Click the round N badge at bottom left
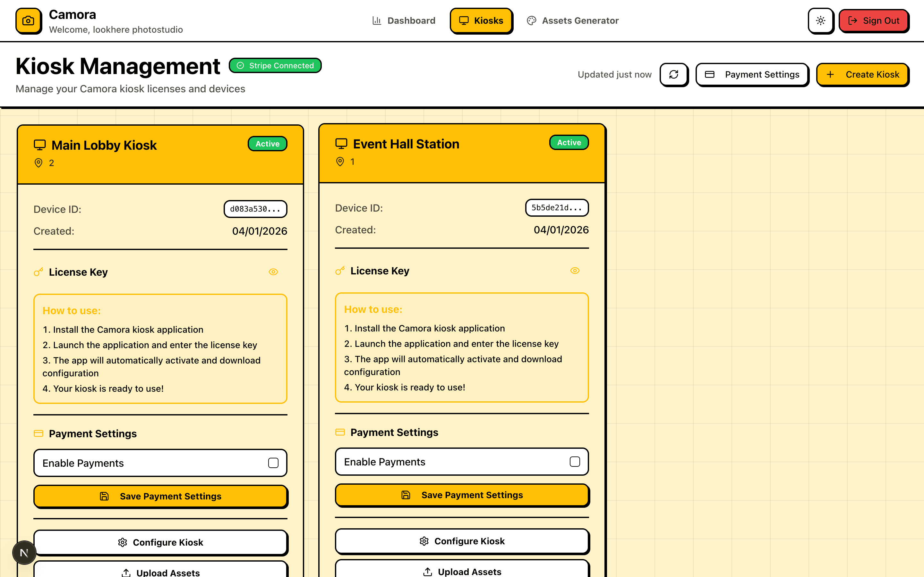 click(x=24, y=552)
